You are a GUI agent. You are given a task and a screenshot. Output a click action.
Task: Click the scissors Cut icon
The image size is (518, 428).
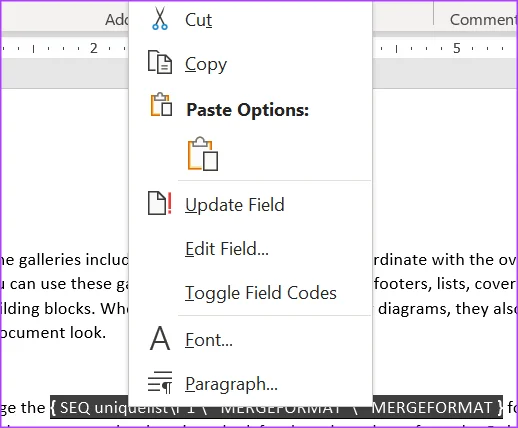pyautogui.click(x=160, y=19)
